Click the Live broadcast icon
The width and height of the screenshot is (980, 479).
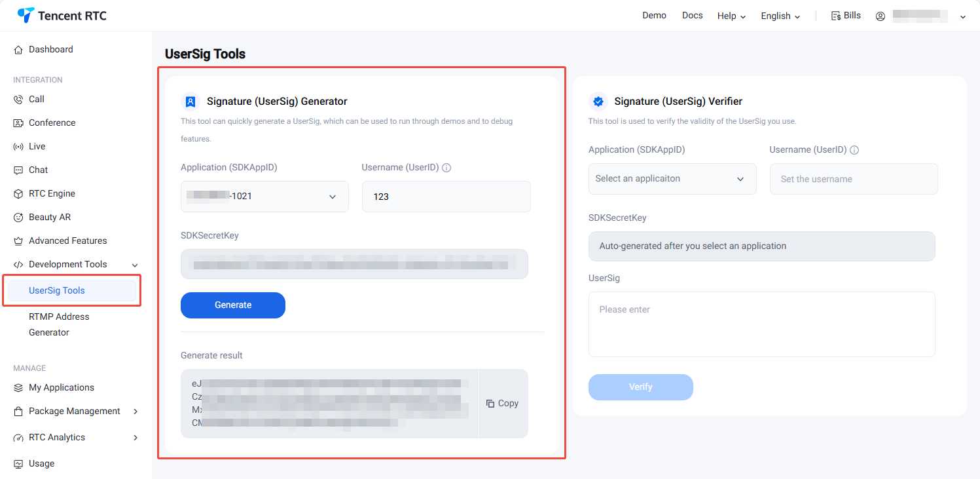pyautogui.click(x=18, y=147)
